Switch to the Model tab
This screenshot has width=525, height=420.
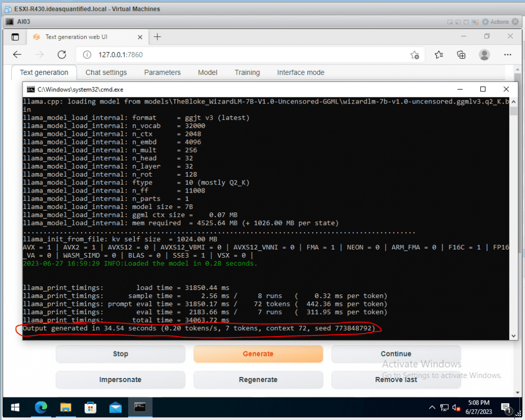[208, 73]
